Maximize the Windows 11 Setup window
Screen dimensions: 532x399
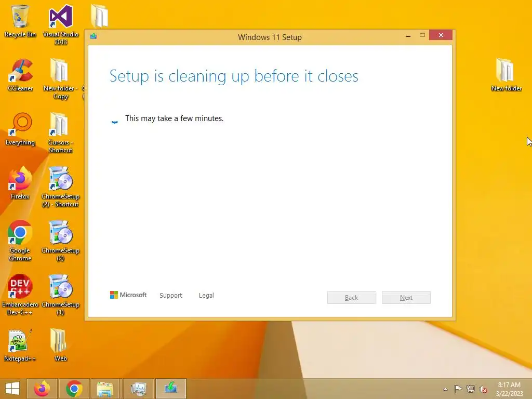422,35
